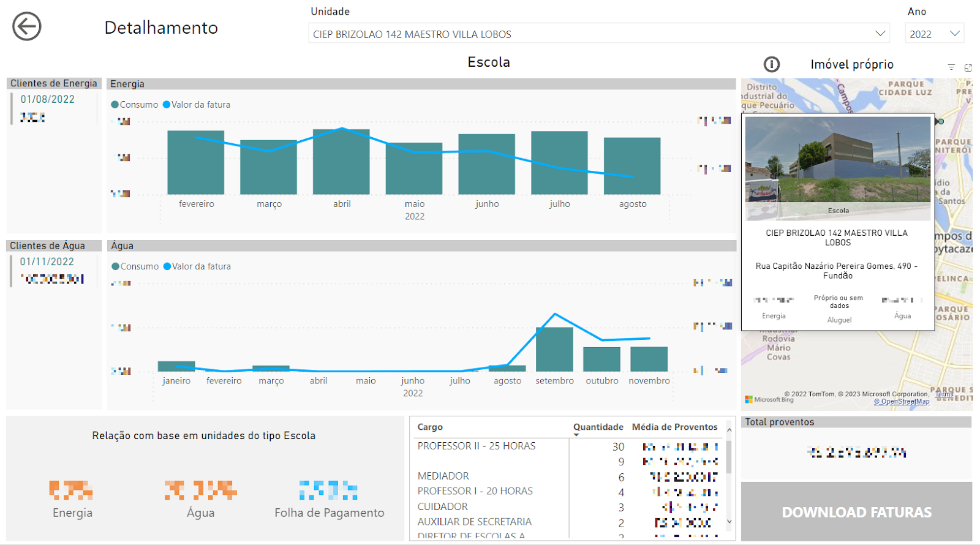This screenshot has width=980, height=545.
Task: Click the DOWNLOAD FATURAS button
Action: click(856, 512)
